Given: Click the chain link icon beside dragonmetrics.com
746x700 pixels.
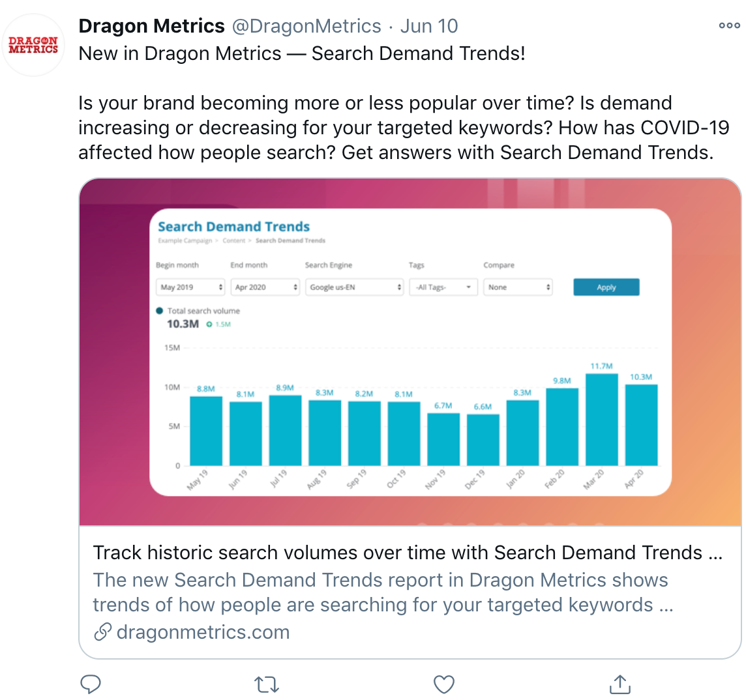Looking at the screenshot, I should [x=102, y=632].
